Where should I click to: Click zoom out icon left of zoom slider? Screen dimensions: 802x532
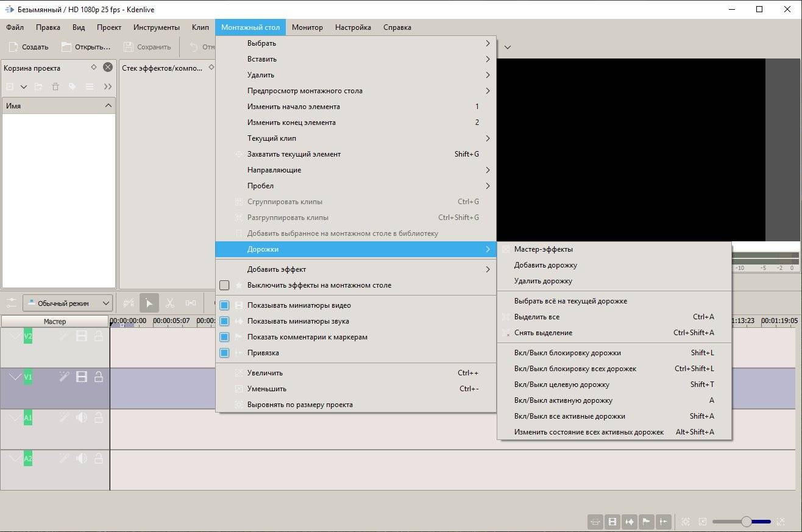click(x=703, y=522)
